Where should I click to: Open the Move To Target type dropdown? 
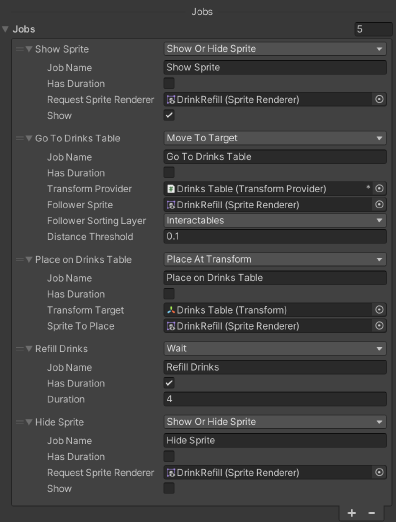coord(275,138)
